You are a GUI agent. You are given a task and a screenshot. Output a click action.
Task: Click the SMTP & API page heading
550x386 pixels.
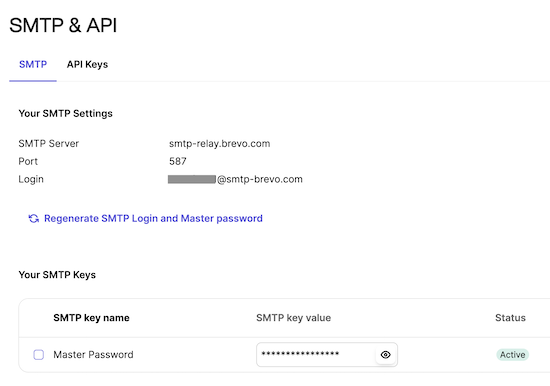[x=63, y=25]
